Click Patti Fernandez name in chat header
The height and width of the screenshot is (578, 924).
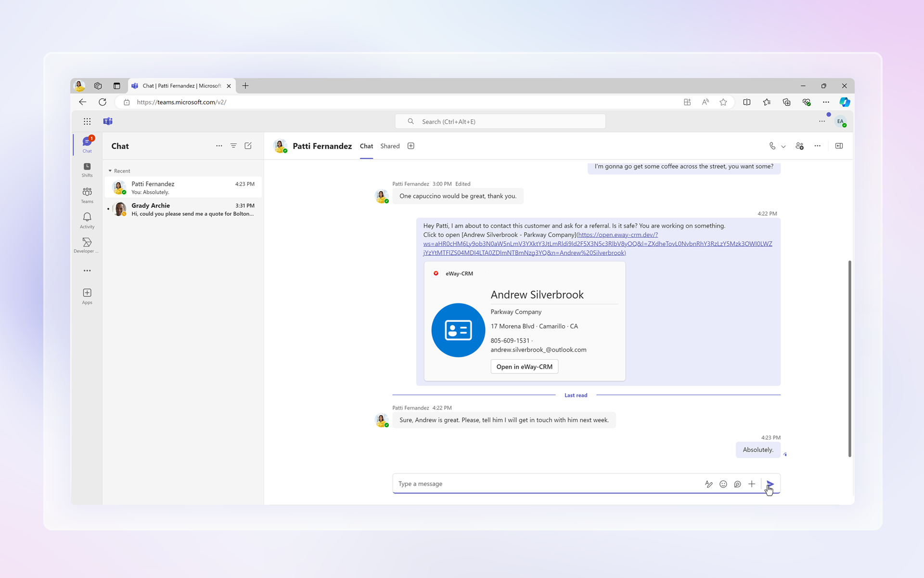[322, 146]
